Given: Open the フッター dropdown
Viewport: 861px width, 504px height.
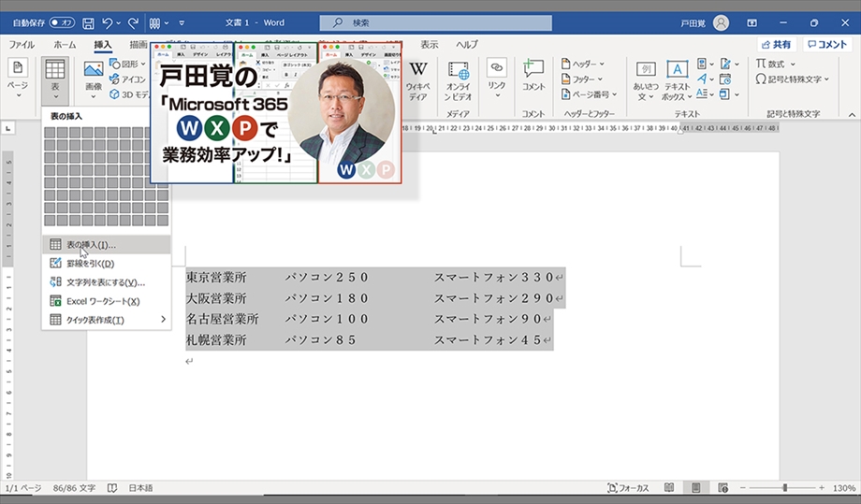Looking at the screenshot, I should [581, 79].
